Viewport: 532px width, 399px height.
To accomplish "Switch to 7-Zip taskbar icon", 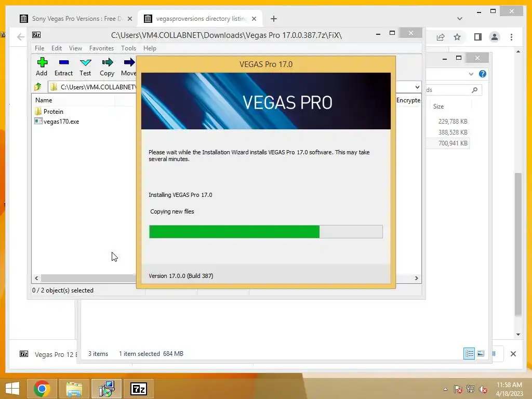I will (x=139, y=389).
